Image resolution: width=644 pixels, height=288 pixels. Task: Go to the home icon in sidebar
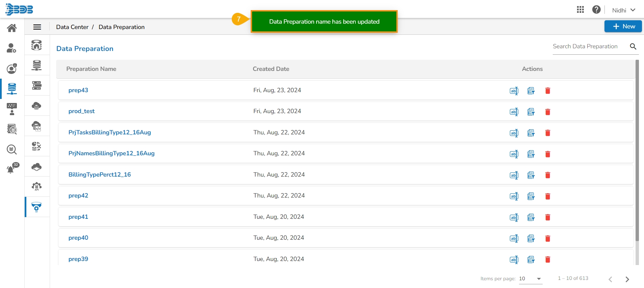(x=12, y=28)
